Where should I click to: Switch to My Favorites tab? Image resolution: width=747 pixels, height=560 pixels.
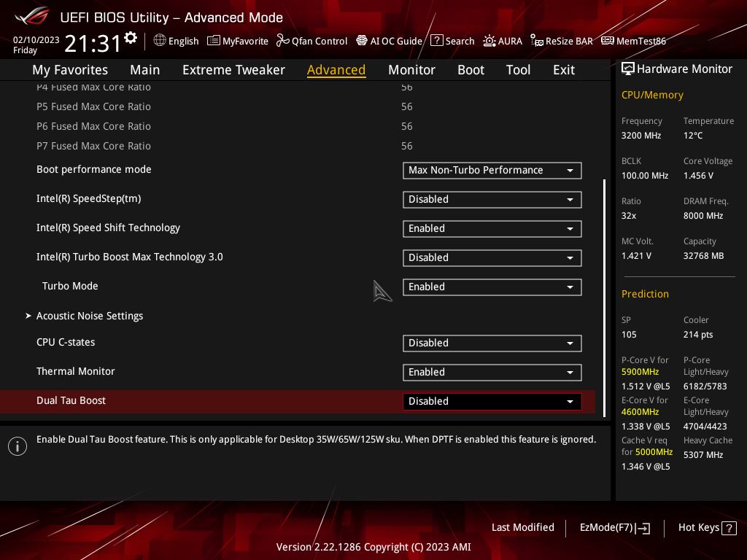70,69
